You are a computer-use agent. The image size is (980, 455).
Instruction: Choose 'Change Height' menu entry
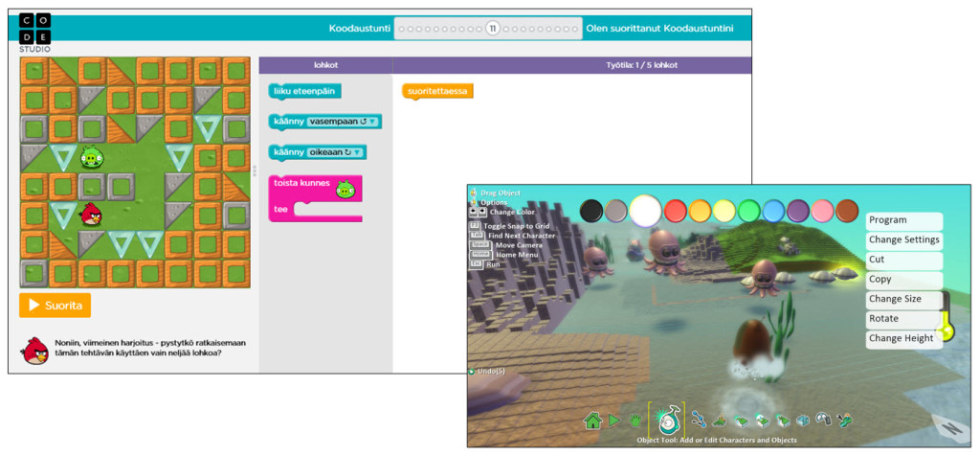click(903, 338)
